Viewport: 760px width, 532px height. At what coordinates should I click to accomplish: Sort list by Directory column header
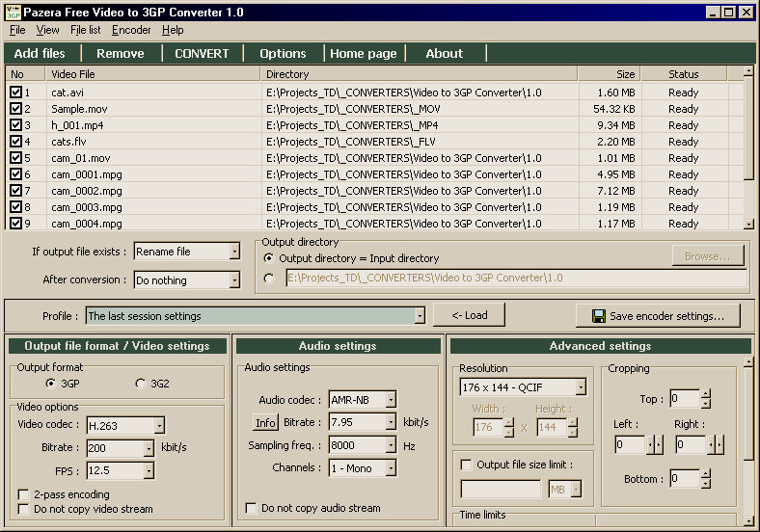pos(420,74)
